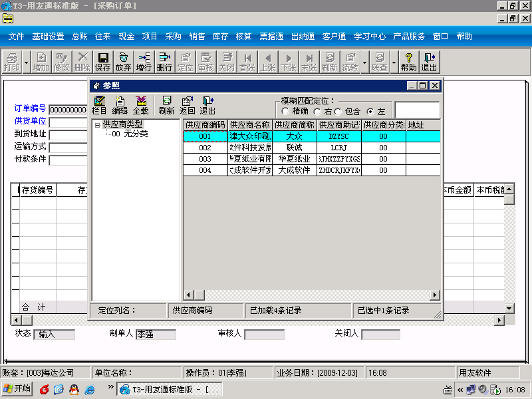Click the 供货单位 input field
This screenshot has height=399, width=532.
tap(68, 122)
